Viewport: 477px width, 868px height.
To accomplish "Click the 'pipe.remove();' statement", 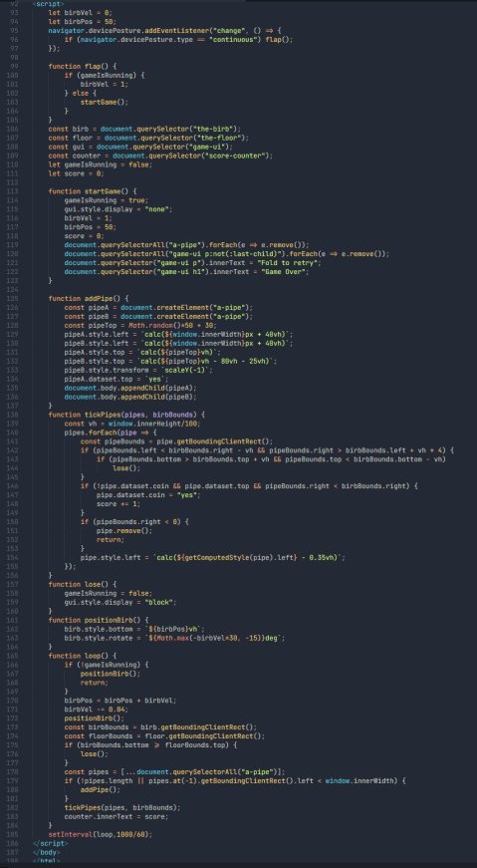I will tap(117, 530).
